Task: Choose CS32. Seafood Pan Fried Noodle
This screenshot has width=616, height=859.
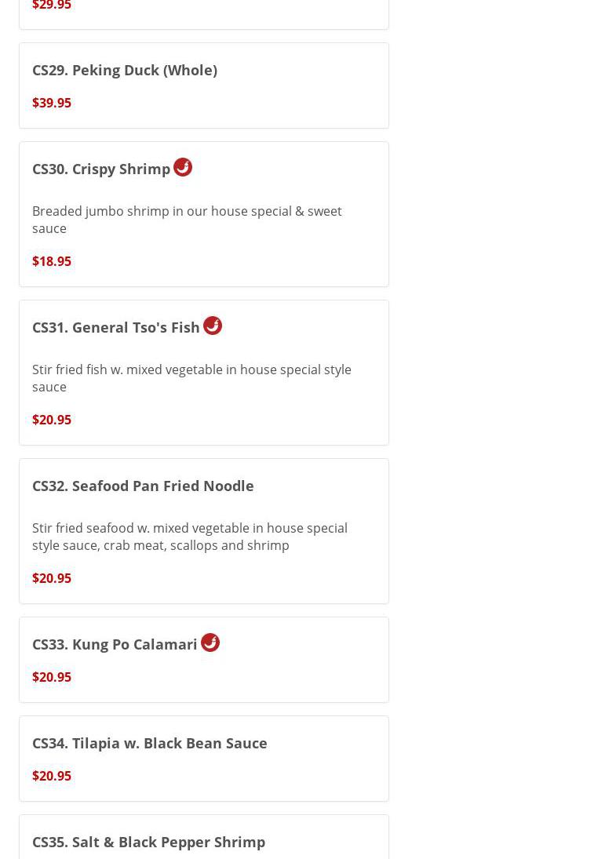Action: point(143,486)
